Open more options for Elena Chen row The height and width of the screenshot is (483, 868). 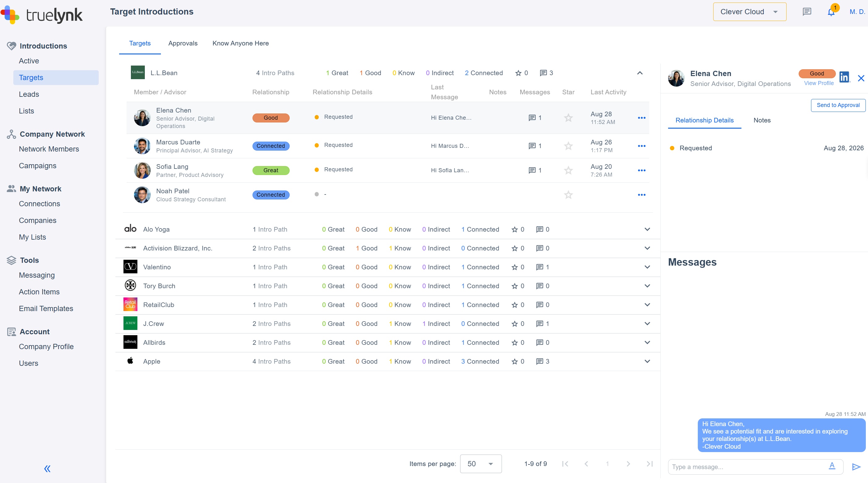641,118
